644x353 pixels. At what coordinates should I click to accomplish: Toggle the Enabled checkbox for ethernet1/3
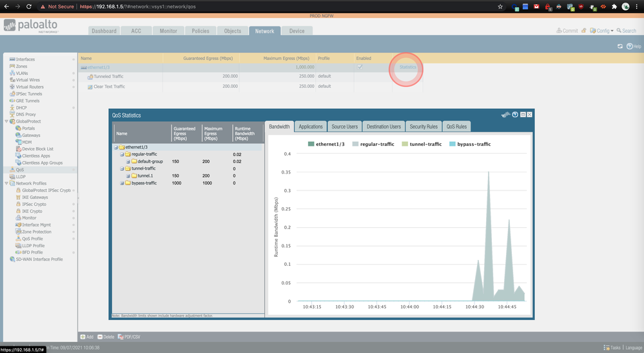coord(360,67)
